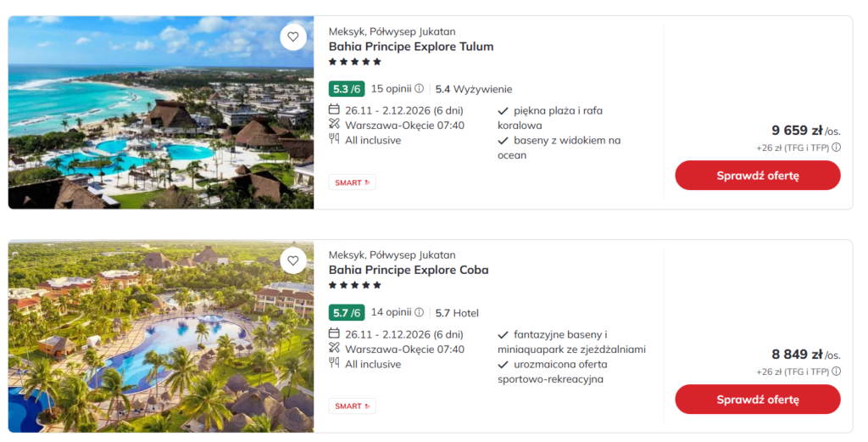Click the SMART badge on Coba offer
This screenshot has height=442, width=868.
point(352,406)
